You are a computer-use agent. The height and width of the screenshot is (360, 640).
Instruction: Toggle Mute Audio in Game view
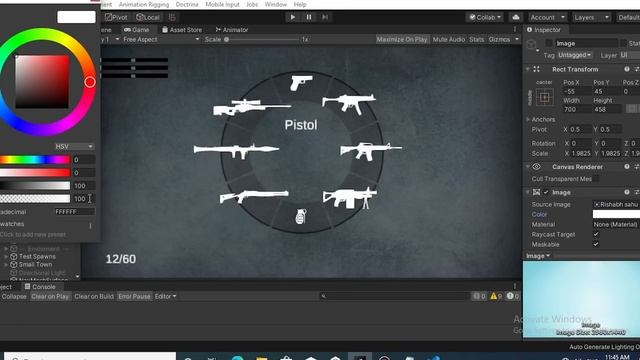449,40
